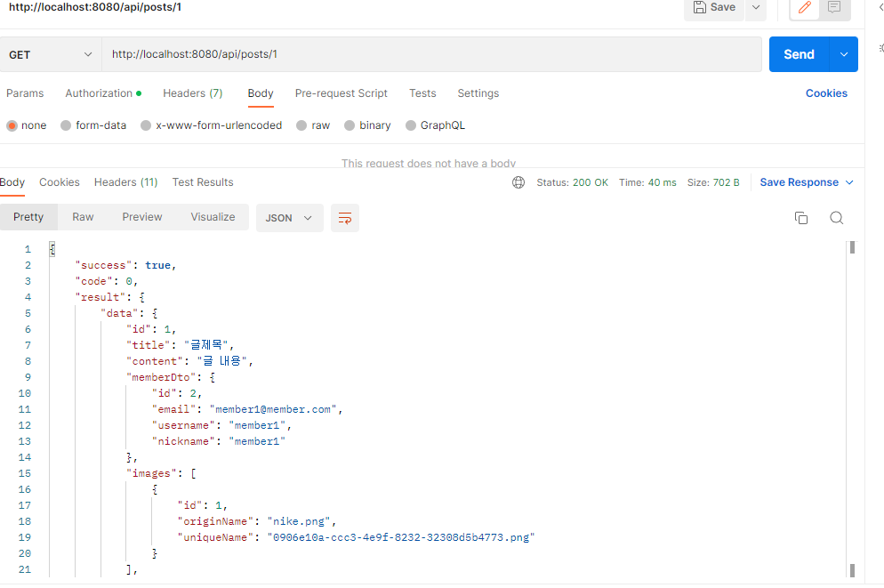The image size is (884, 588).
Task: Open the Pre-request Script tab
Action: coord(342,93)
